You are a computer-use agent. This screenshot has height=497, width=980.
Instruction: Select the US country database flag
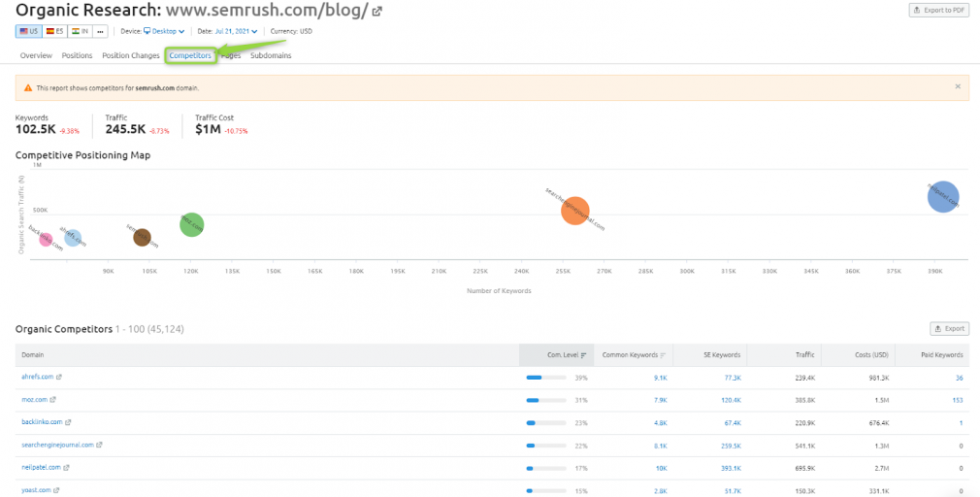click(x=29, y=31)
